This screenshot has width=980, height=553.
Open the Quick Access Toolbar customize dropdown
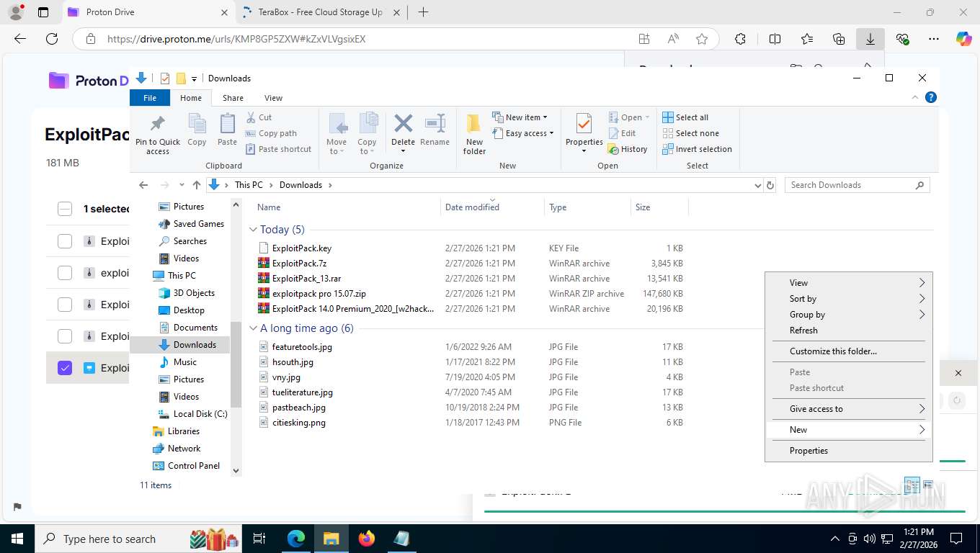(194, 78)
